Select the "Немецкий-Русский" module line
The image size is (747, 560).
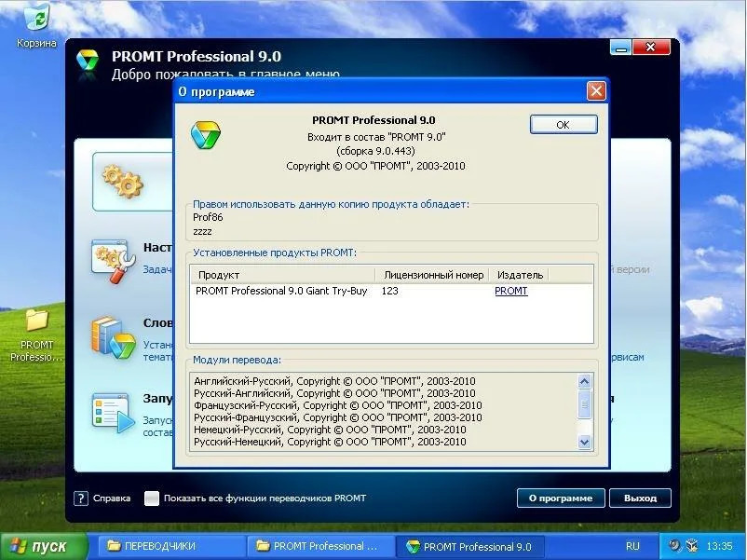(x=330, y=430)
